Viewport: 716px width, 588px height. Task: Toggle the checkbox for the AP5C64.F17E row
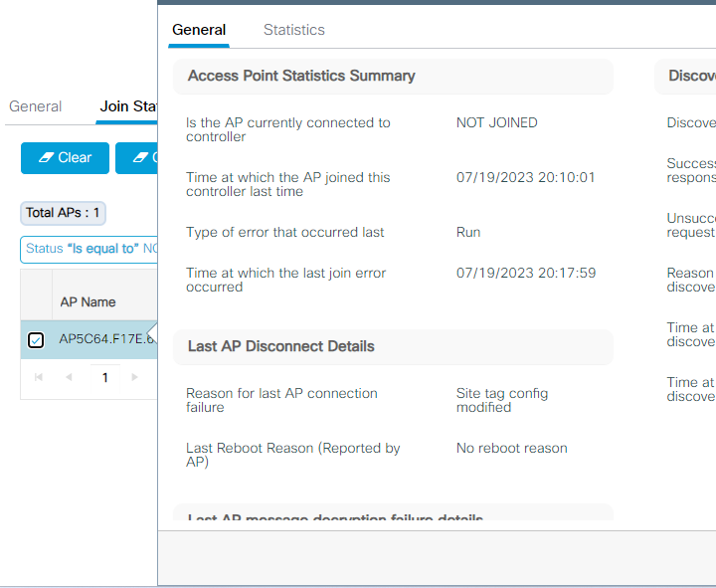click(36, 340)
